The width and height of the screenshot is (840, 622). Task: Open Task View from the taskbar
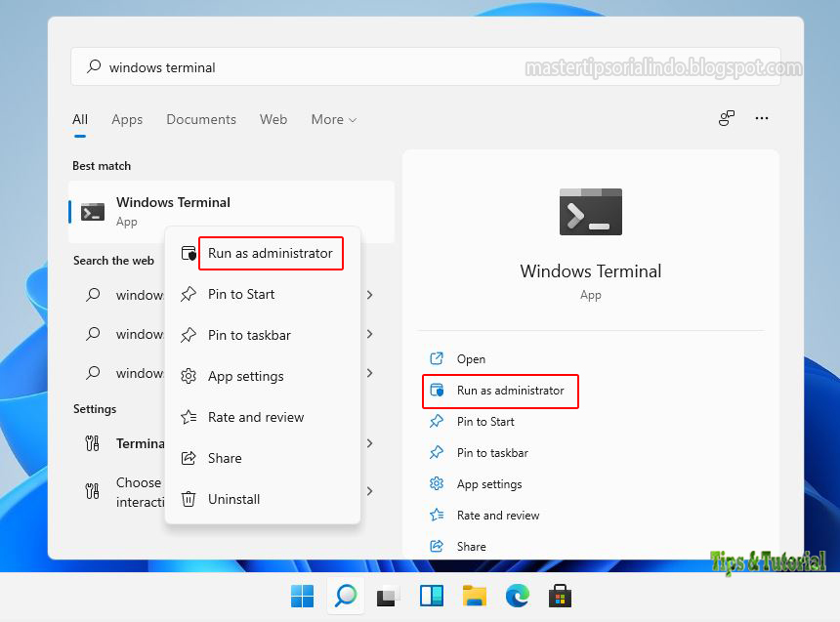click(x=389, y=597)
